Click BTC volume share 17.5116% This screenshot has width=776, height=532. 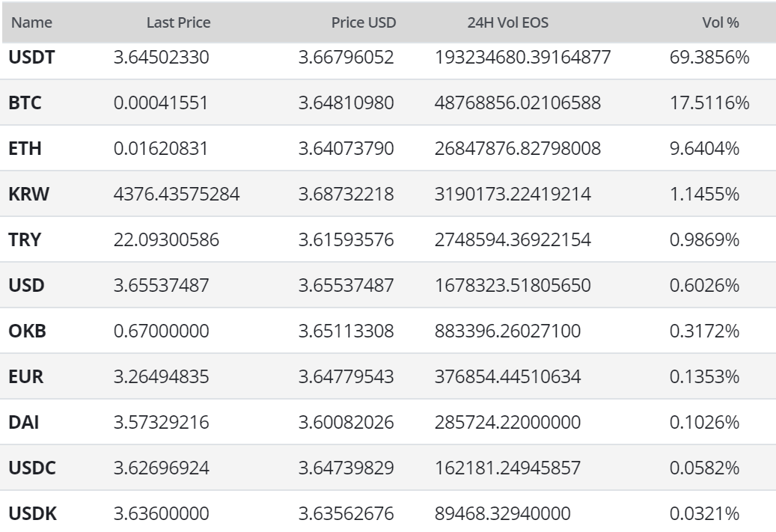click(709, 103)
